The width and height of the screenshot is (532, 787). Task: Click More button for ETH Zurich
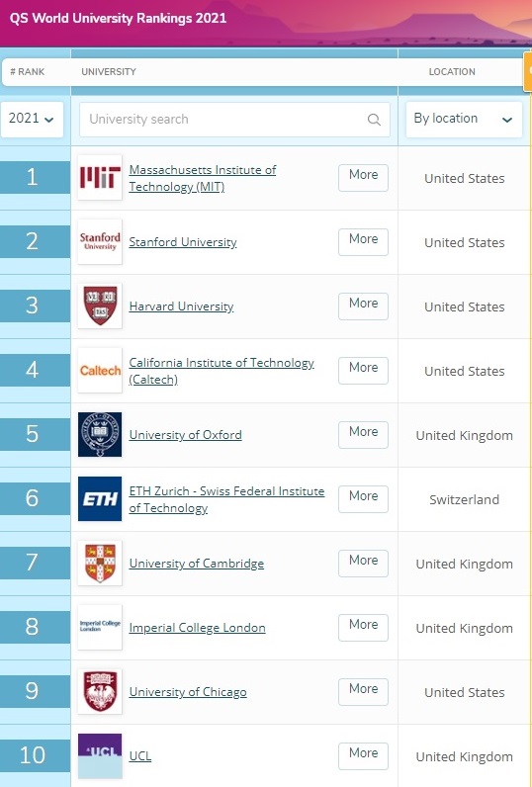click(x=363, y=499)
